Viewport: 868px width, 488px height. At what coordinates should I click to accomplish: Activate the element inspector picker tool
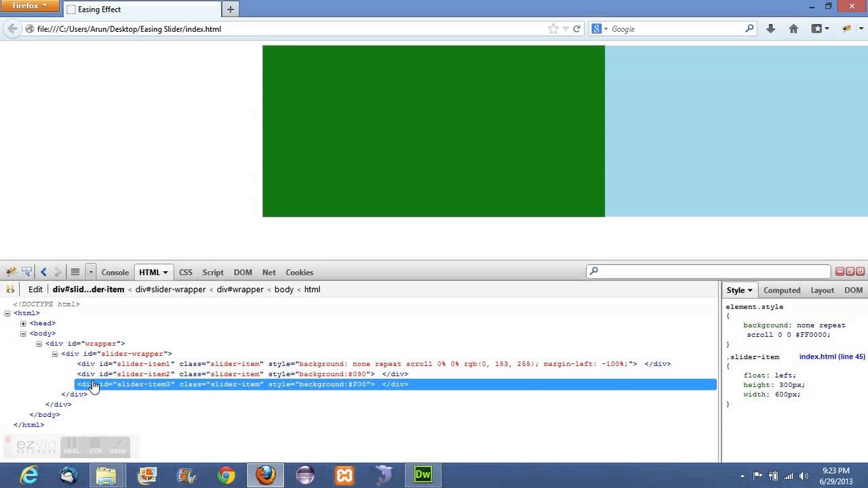[26, 272]
